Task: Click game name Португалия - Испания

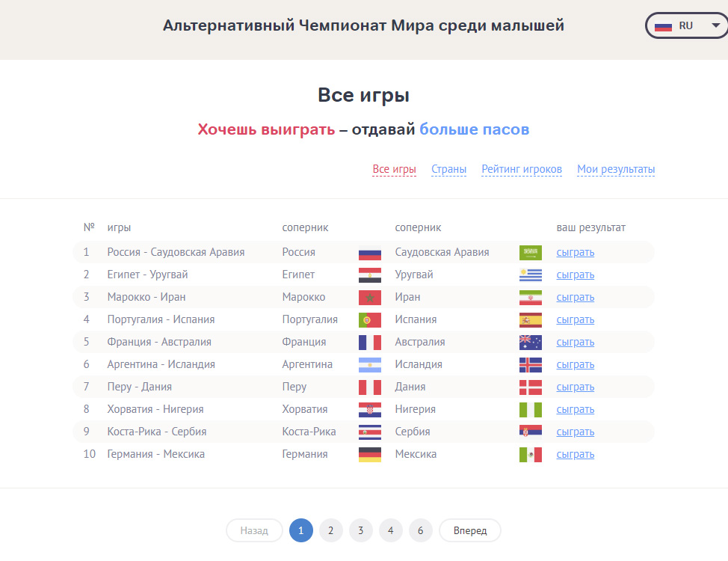Action: pyautogui.click(x=161, y=320)
